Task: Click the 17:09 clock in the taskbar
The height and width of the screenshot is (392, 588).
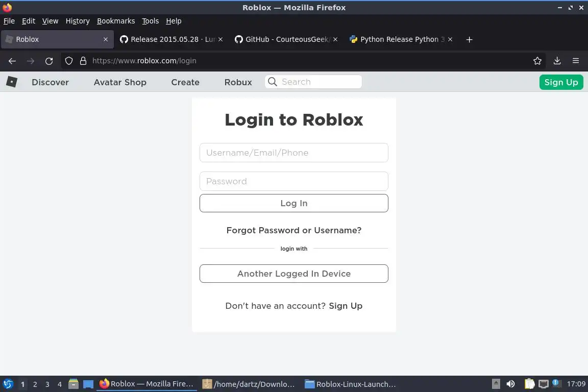Action: tap(576, 384)
